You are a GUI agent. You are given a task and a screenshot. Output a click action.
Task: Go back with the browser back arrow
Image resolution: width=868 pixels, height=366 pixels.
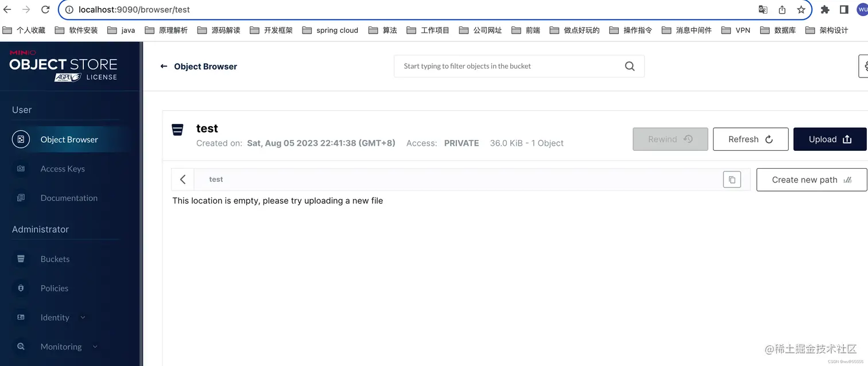pyautogui.click(x=7, y=10)
